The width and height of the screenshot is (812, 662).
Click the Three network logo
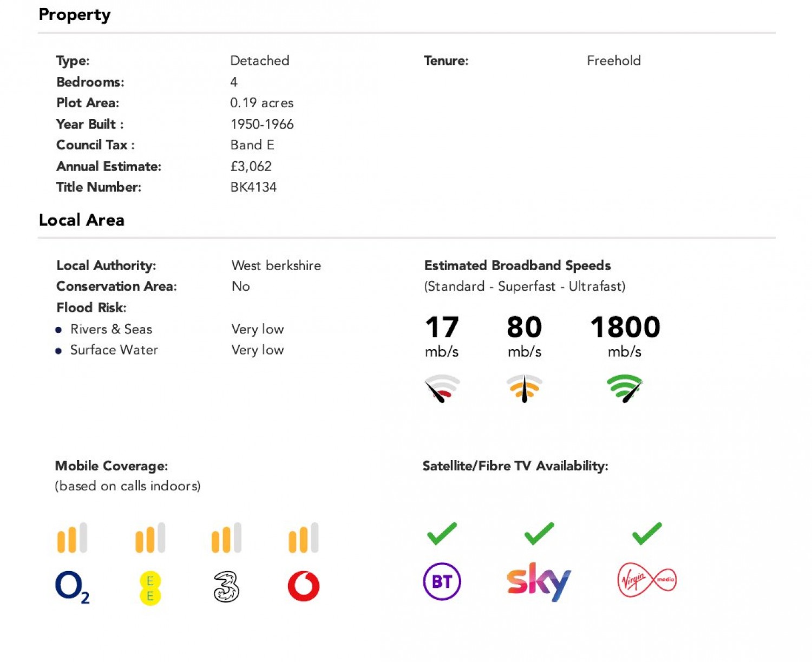(226, 587)
